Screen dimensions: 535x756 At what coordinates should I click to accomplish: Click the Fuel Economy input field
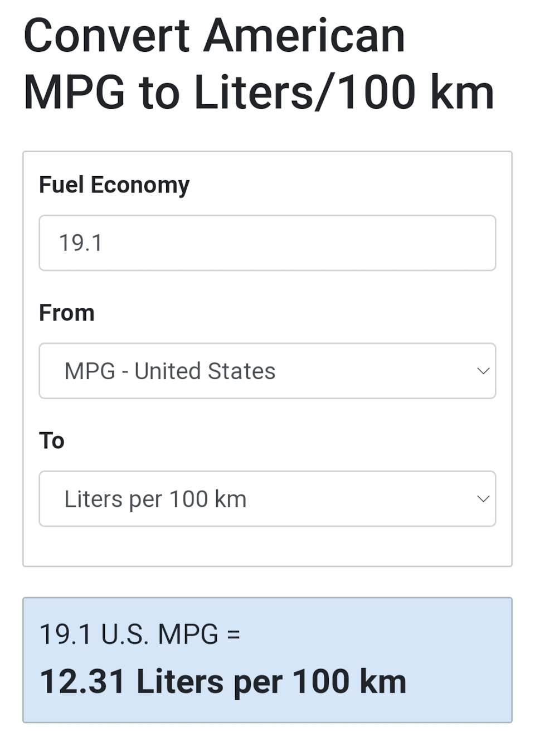click(x=267, y=243)
